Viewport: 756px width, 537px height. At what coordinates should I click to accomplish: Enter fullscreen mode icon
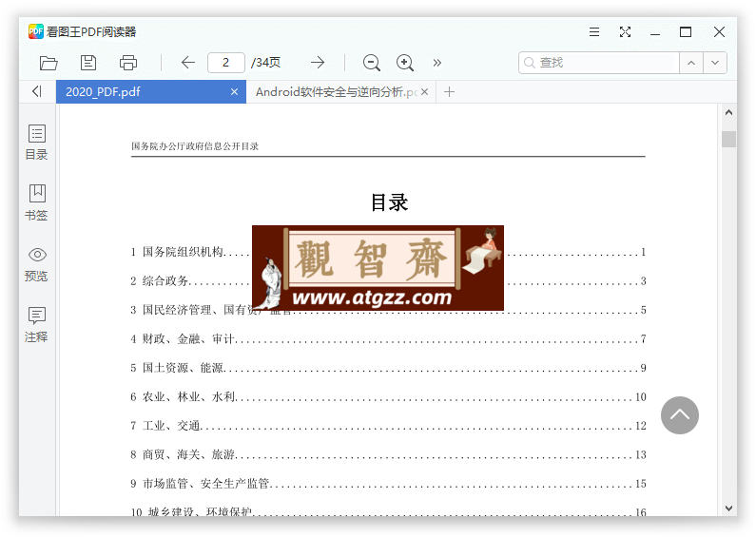[x=626, y=32]
